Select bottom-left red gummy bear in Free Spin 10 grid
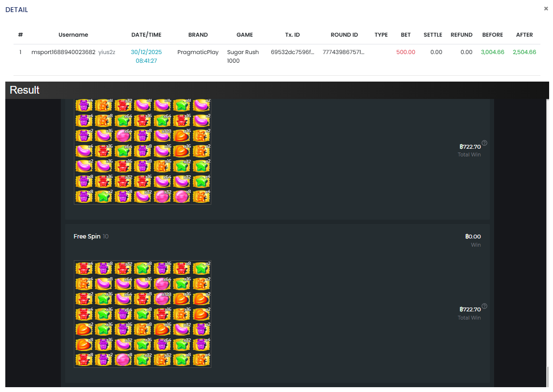The height and width of the screenshot is (392, 553). point(83,360)
